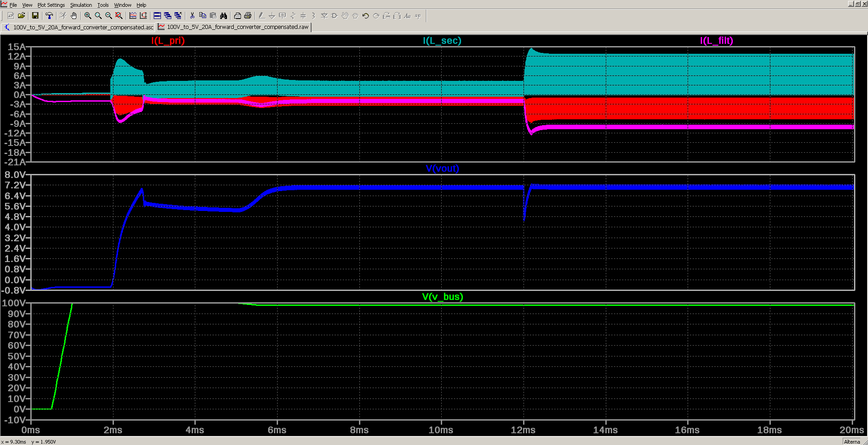Minimize the child plot window

point(851,4)
